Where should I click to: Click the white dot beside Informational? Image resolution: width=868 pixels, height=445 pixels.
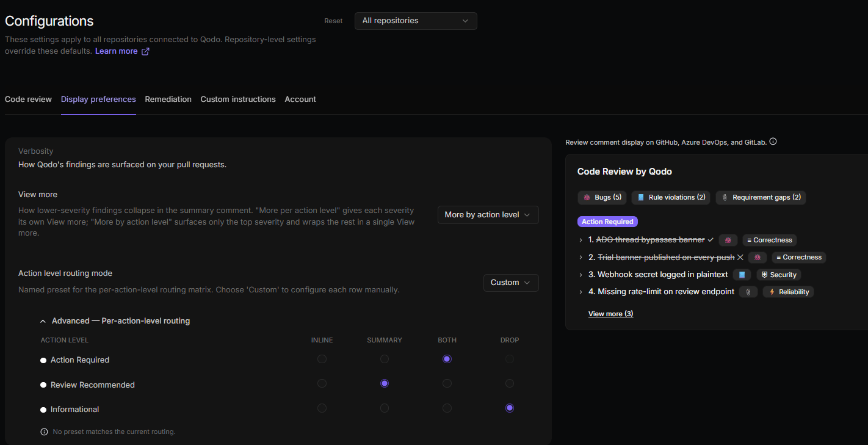pos(43,410)
